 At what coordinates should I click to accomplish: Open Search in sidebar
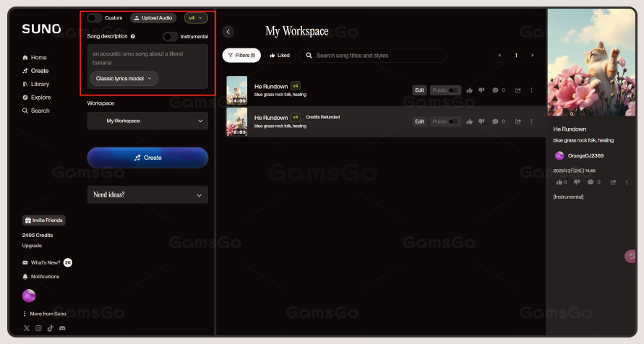pos(35,111)
